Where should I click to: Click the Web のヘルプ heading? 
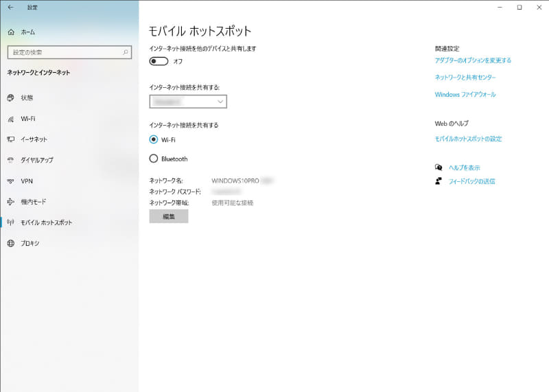pyautogui.click(x=452, y=124)
